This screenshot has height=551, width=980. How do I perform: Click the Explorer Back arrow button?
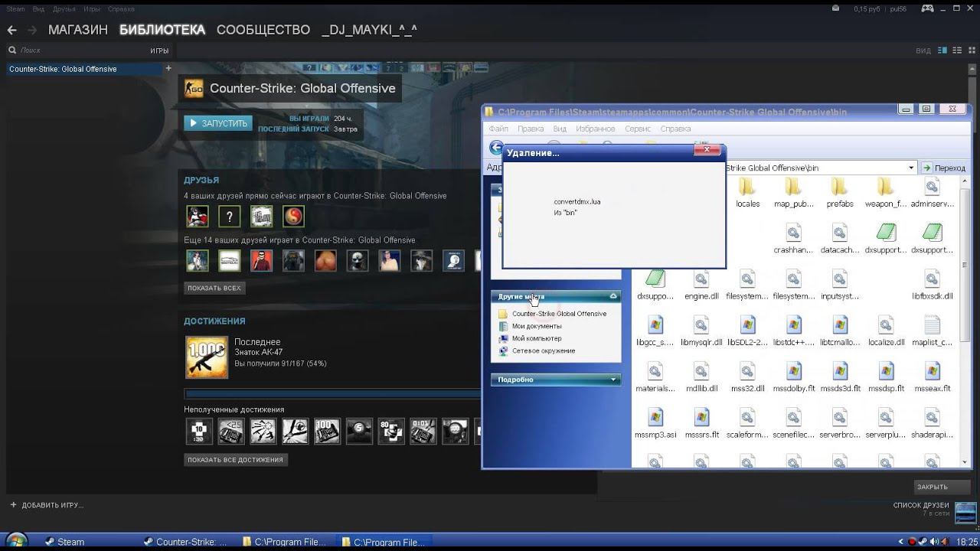coord(496,148)
